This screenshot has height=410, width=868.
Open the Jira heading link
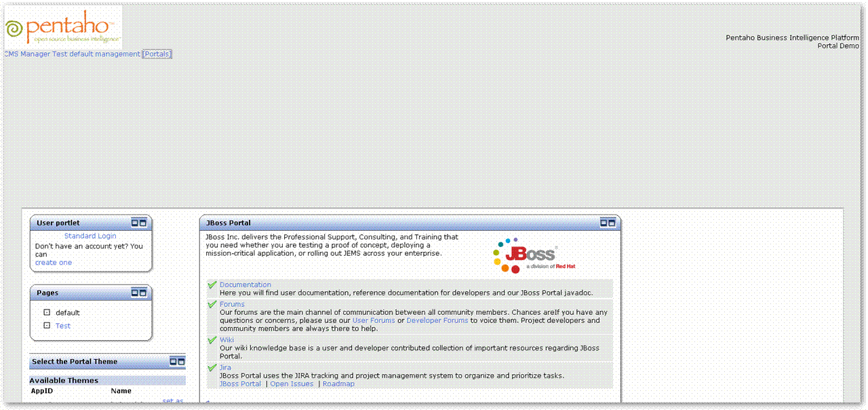[225, 368]
